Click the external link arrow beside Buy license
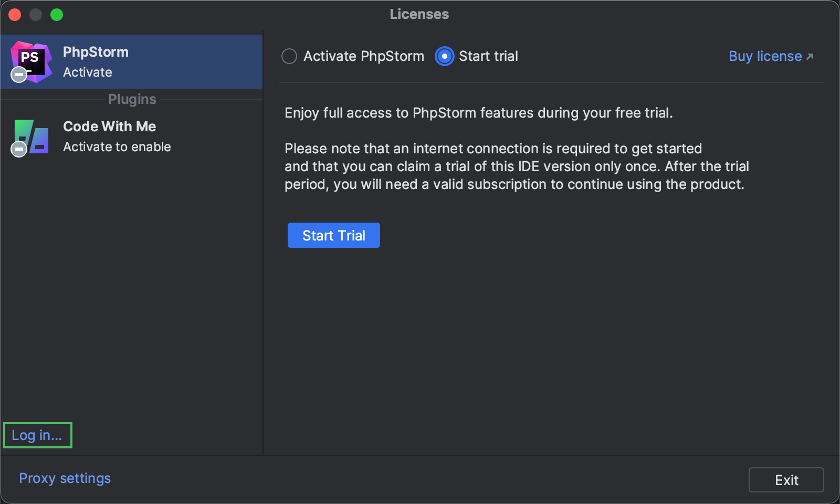Viewport: 840px width, 504px height. click(809, 55)
